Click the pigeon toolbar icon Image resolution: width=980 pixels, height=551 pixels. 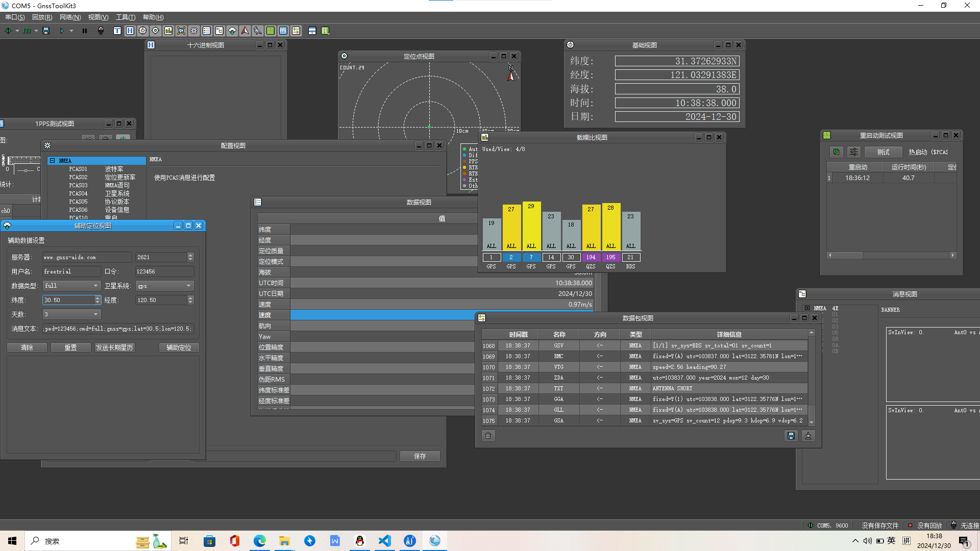point(258,31)
